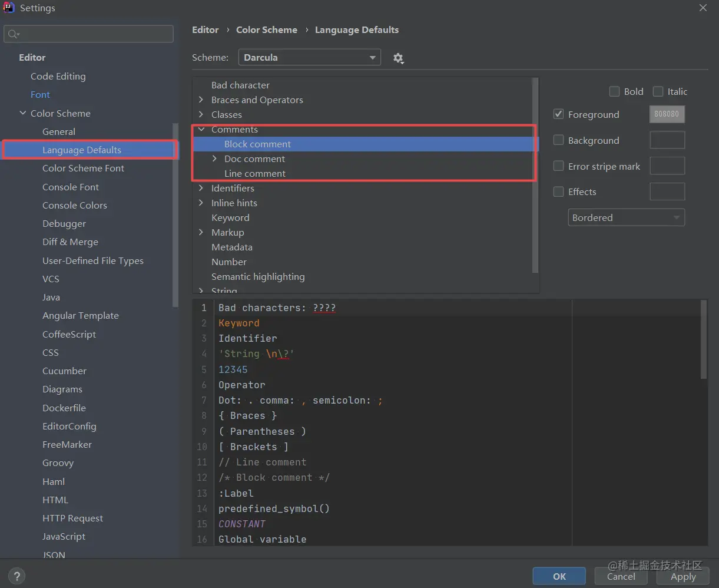The height and width of the screenshot is (588, 719).
Task: Enable the Bold checkbox
Action: pos(614,91)
